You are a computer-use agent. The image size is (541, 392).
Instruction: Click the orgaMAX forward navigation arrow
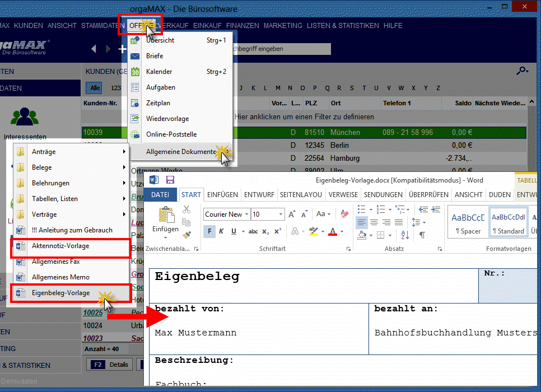coord(108,49)
